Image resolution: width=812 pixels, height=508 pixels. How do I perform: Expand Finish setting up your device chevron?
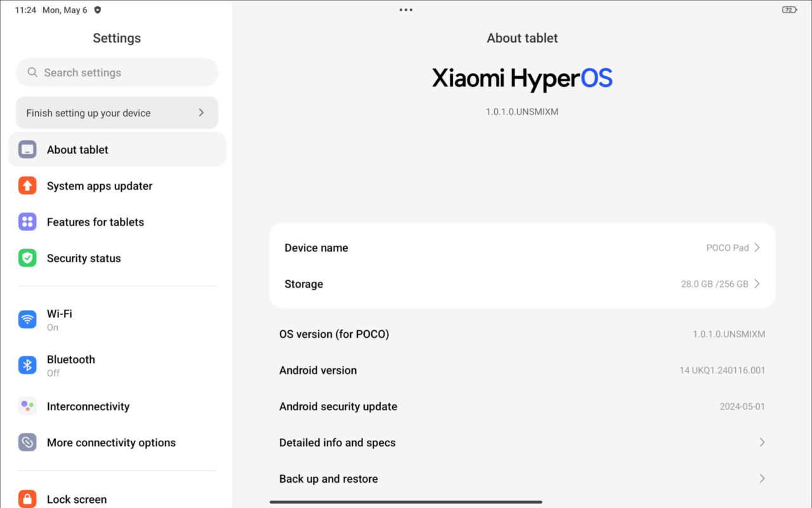(x=201, y=113)
